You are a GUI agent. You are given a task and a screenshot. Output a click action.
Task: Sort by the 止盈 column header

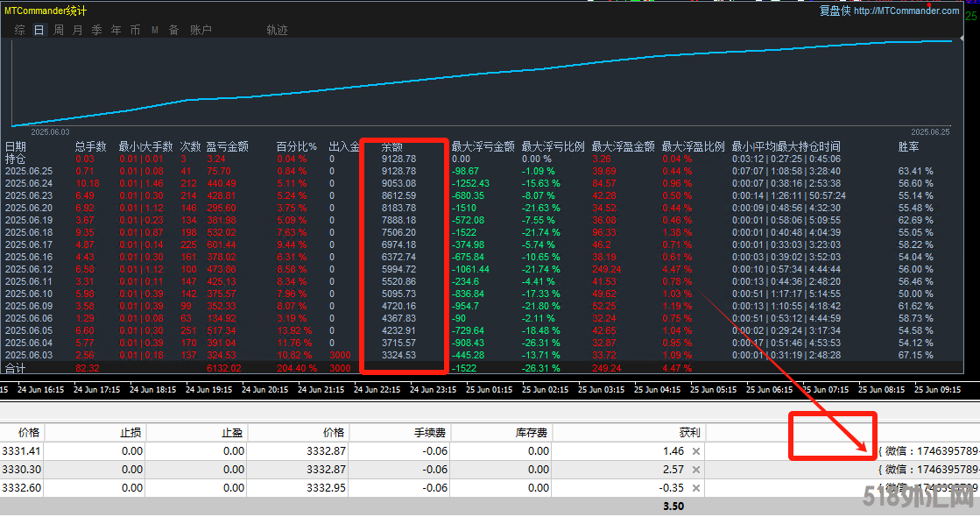pos(232,433)
